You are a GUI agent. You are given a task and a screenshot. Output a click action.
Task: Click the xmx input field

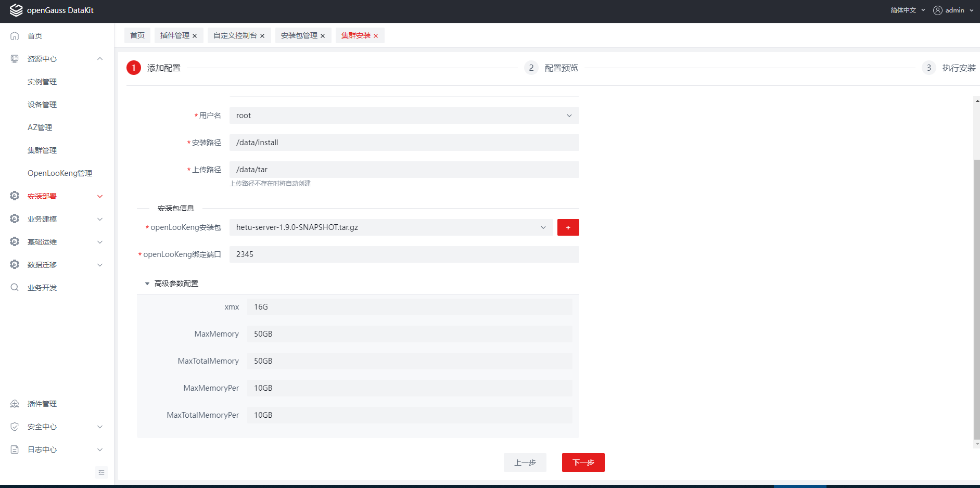[409, 307]
